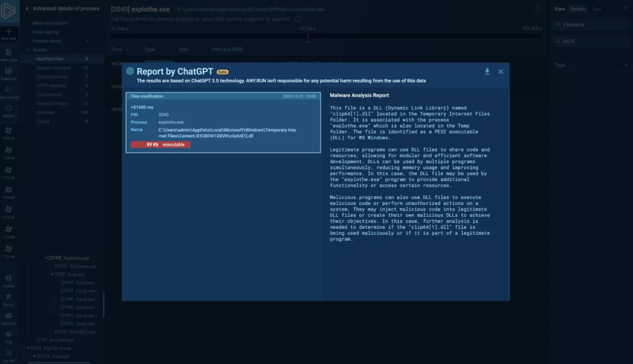The height and width of the screenshot is (364, 633).
Task: Select [2880] Cacls.exe process
Action: (x=77, y=290)
